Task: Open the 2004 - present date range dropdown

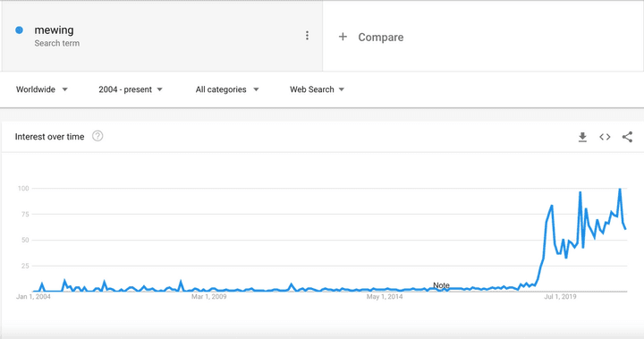Action: pyautogui.click(x=131, y=89)
